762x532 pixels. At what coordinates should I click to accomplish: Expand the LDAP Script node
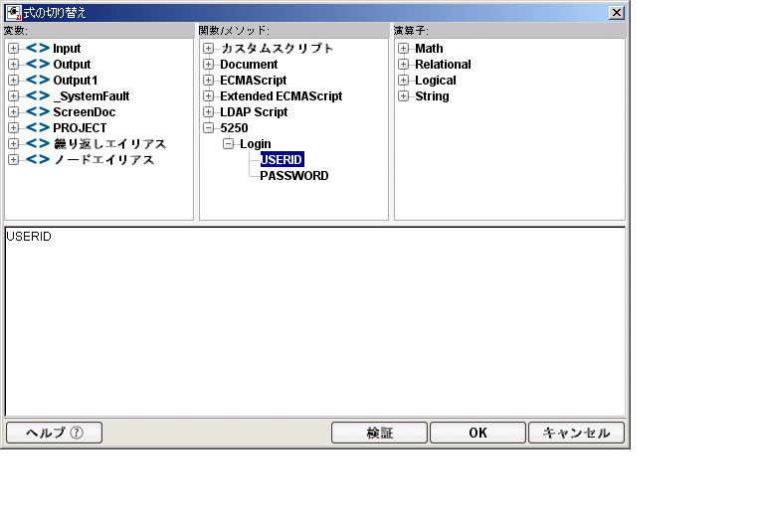(209, 111)
